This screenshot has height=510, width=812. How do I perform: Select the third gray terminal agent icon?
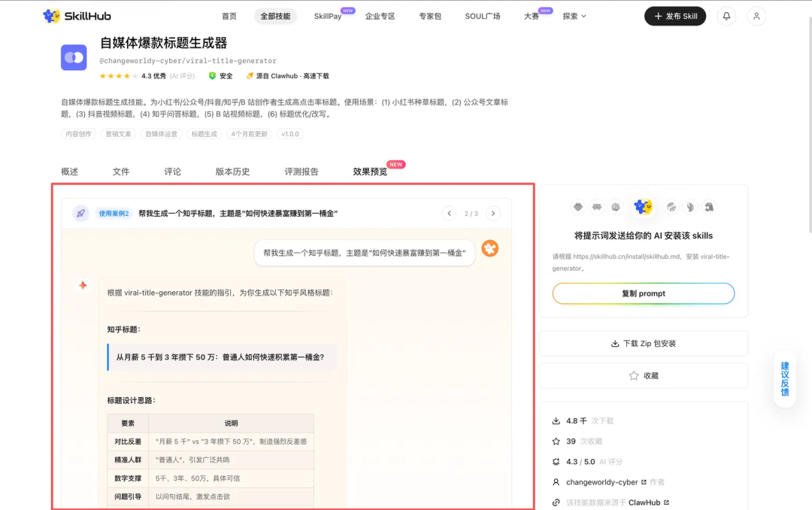point(615,207)
